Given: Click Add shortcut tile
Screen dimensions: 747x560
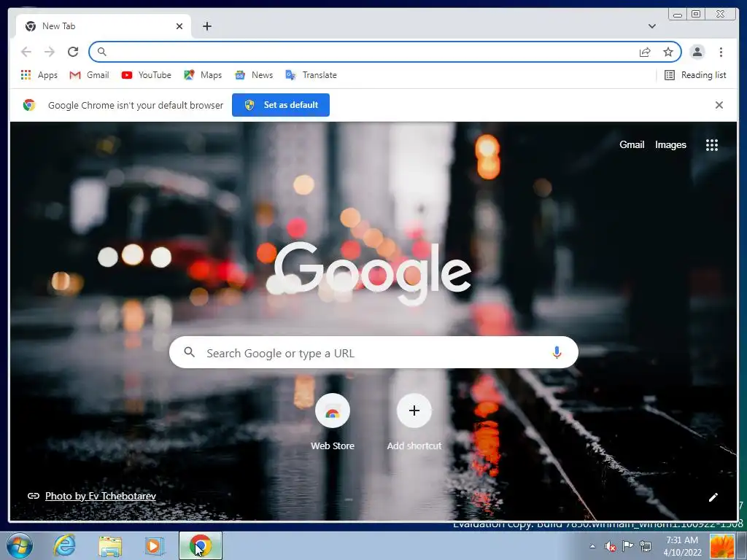Looking at the screenshot, I should click(x=414, y=422).
